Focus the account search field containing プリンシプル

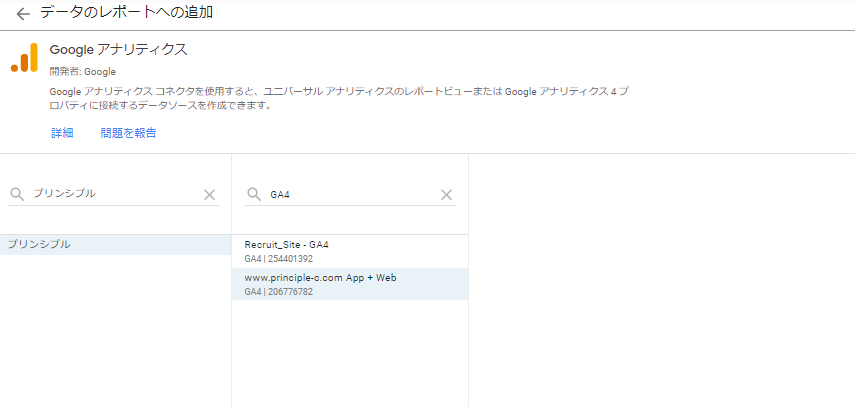click(x=110, y=194)
